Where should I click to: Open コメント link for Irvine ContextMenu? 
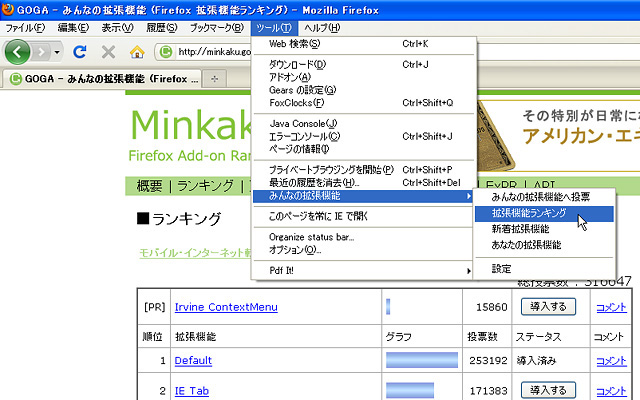[611, 307]
